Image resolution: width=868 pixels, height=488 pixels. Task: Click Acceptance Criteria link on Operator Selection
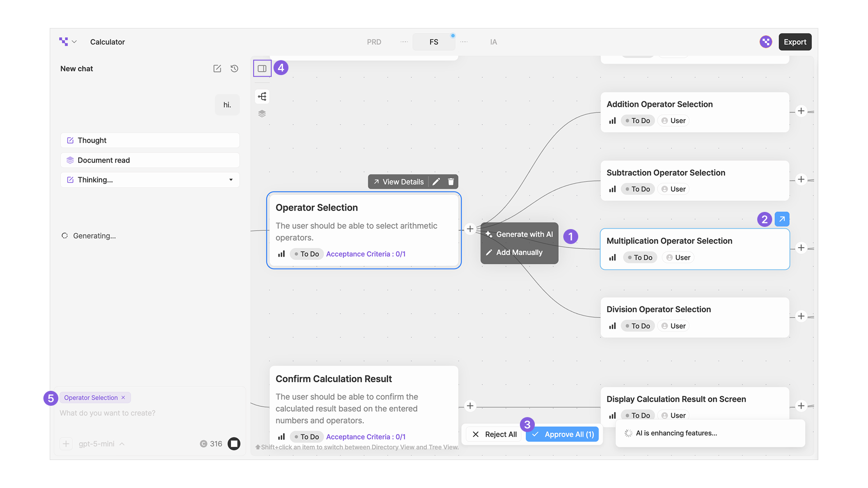(x=366, y=254)
